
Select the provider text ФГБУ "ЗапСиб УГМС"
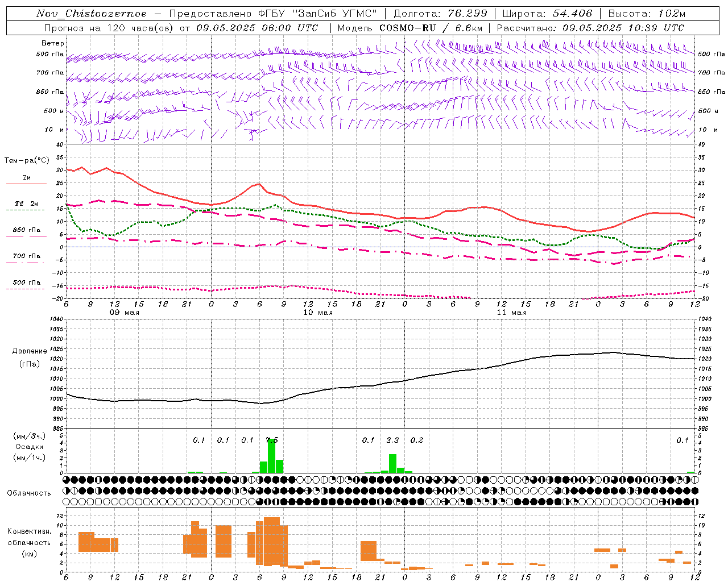[x=318, y=14]
